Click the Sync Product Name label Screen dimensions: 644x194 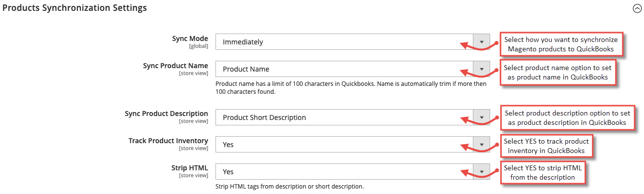[176, 66]
